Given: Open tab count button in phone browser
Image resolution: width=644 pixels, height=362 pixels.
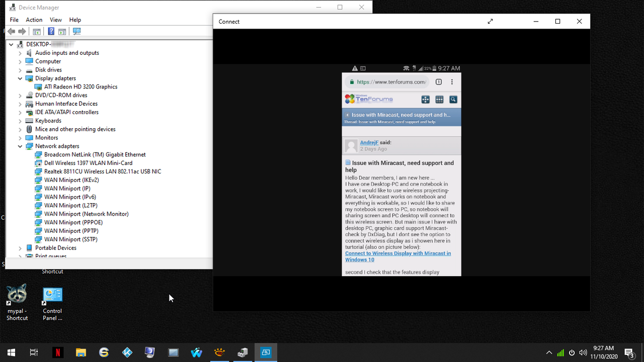Looking at the screenshot, I should pyautogui.click(x=438, y=82).
